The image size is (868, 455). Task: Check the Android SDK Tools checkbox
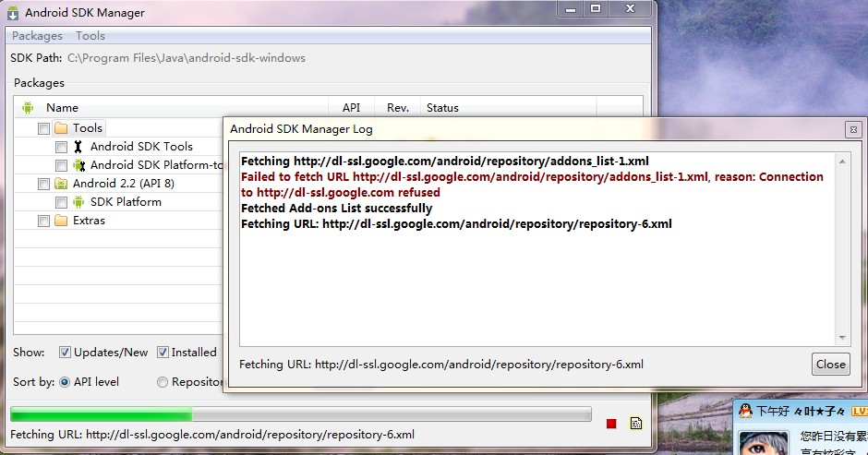coord(62,148)
